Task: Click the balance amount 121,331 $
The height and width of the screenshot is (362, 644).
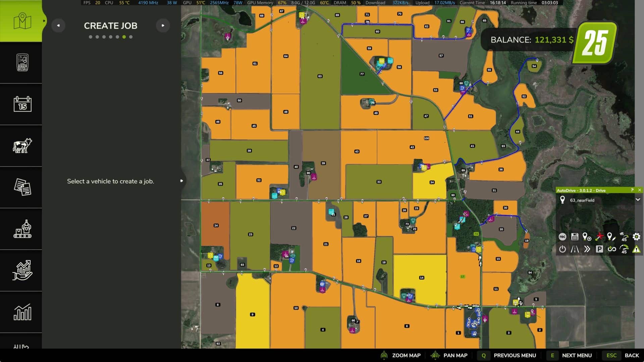Action: [x=554, y=40]
